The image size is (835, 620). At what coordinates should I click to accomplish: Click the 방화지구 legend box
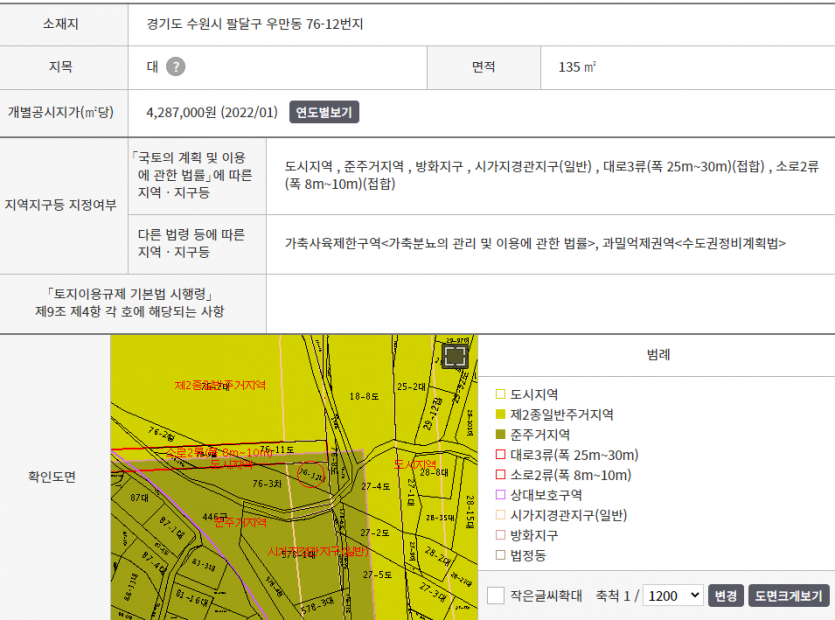click(501, 535)
